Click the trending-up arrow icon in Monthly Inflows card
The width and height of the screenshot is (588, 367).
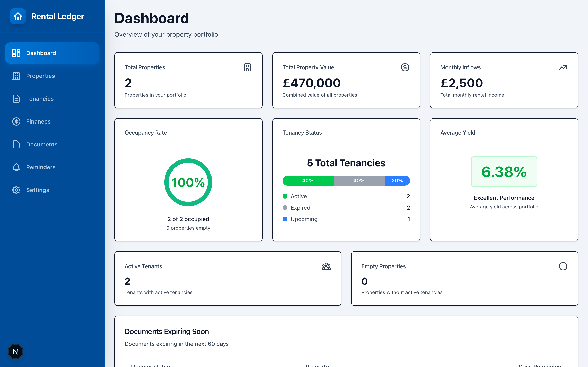(563, 67)
